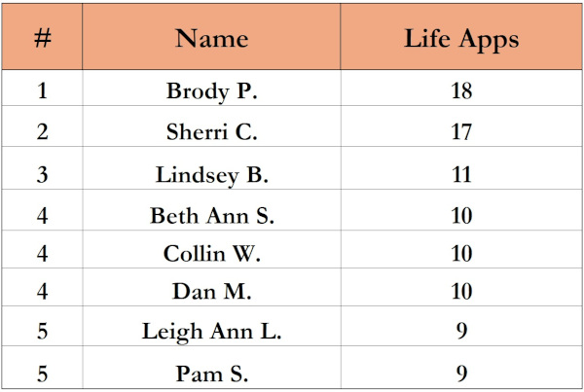Image resolution: width=584 pixels, height=392 pixels.
Task: Click rank number 2 cell
Action: click(x=42, y=126)
